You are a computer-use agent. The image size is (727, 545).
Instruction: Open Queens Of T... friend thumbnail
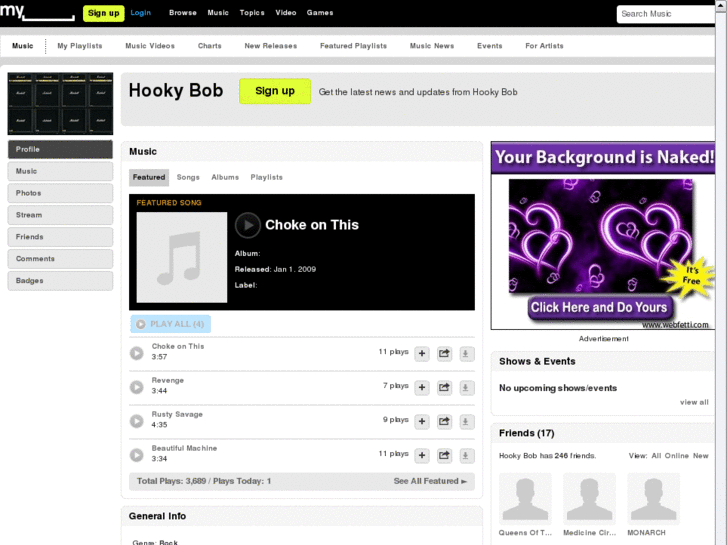pos(525,499)
